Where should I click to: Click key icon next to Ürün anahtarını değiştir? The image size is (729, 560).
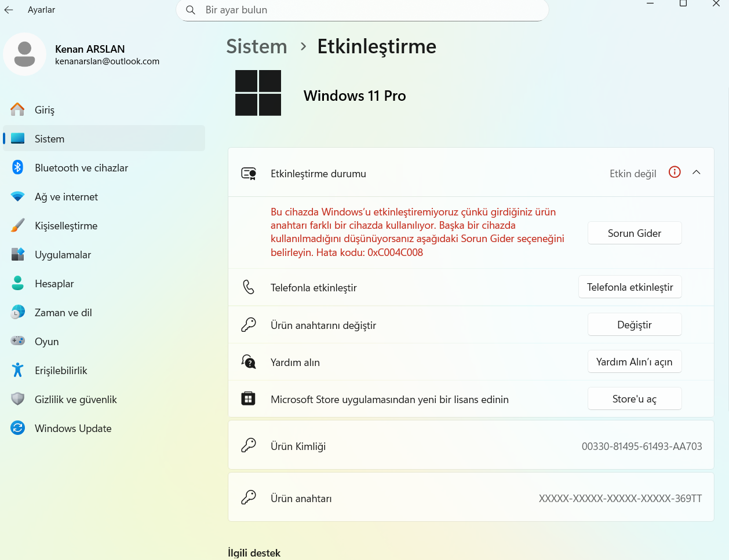(249, 325)
